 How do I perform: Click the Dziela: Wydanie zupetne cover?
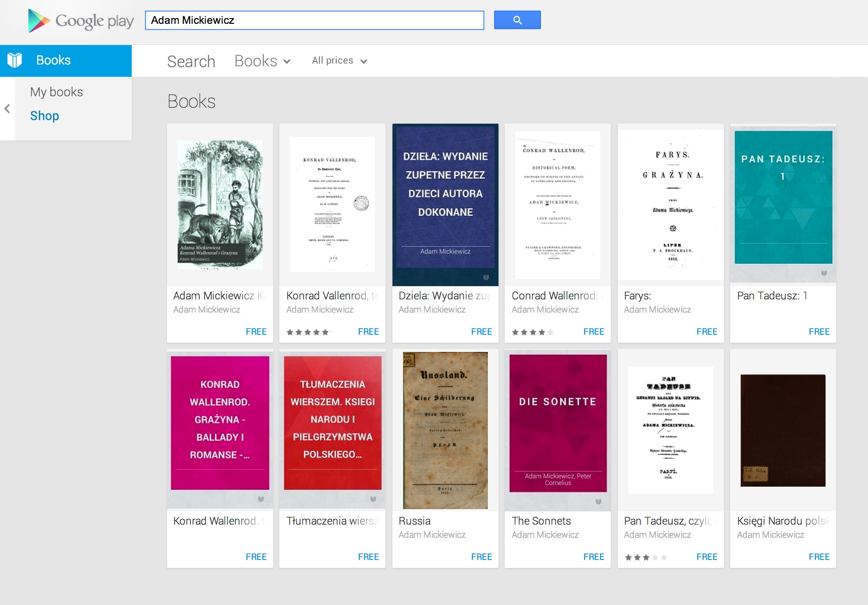coord(445,204)
